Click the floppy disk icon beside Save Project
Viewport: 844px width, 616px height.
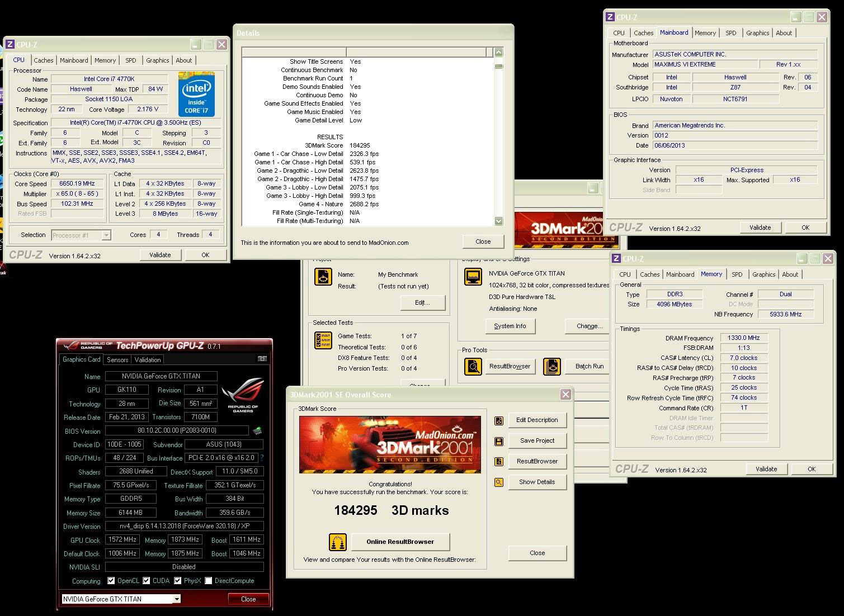pyautogui.click(x=499, y=441)
